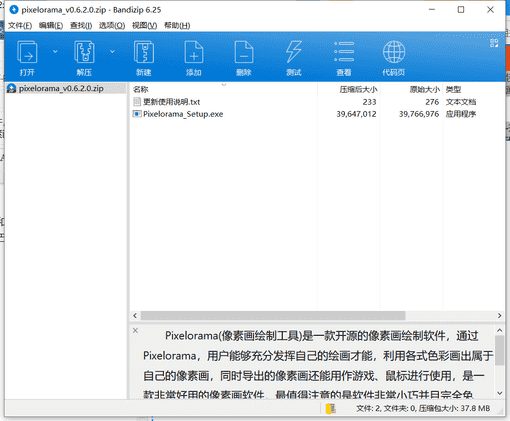Screen dimensions: 510x421
Task: Click the file list's horizontal scrollbar right arrow
Action: [499, 315]
